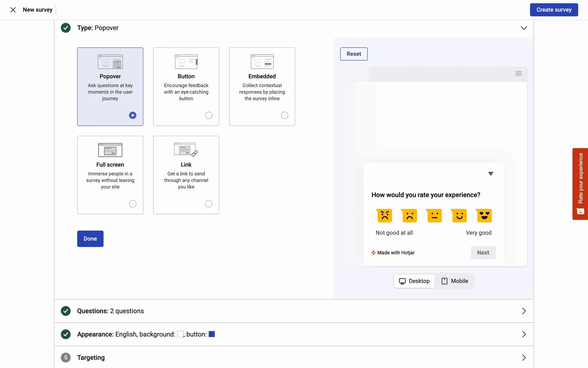
Task: Switch preview to Desktop view
Action: [414, 281]
